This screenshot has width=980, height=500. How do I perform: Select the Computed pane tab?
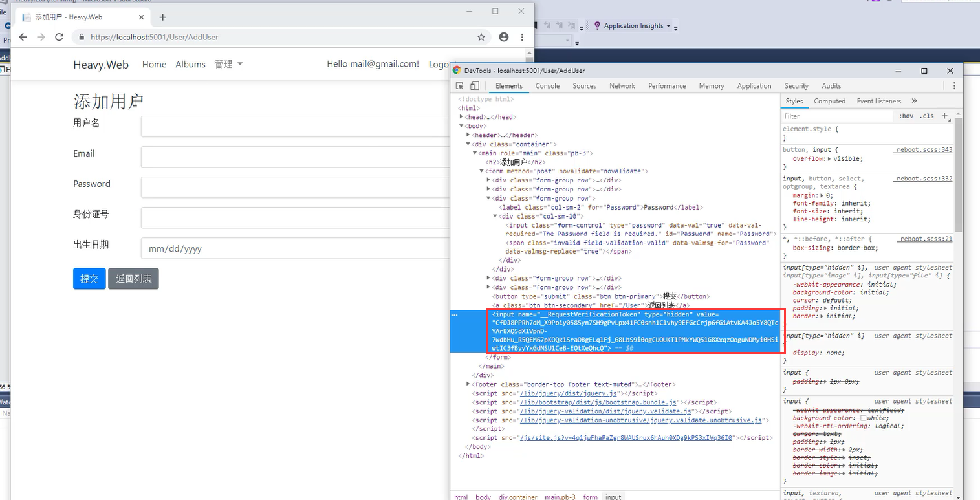(830, 101)
